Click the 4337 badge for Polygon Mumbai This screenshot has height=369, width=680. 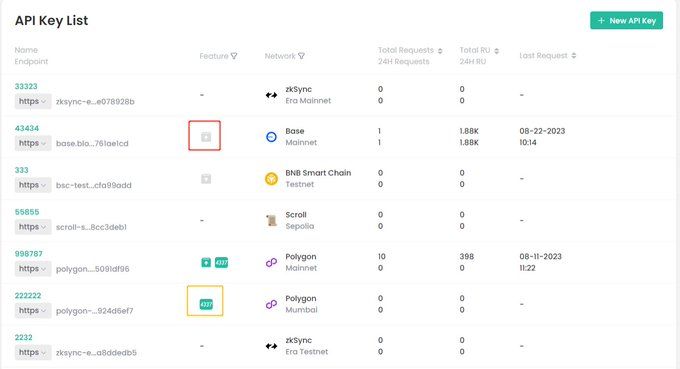click(x=206, y=304)
